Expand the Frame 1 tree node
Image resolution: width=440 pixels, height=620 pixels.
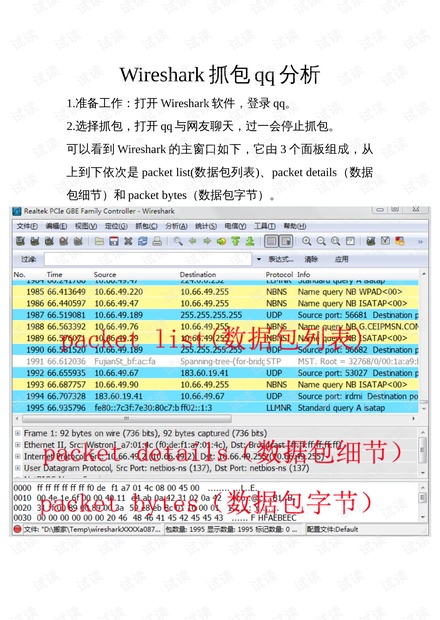click(x=17, y=433)
